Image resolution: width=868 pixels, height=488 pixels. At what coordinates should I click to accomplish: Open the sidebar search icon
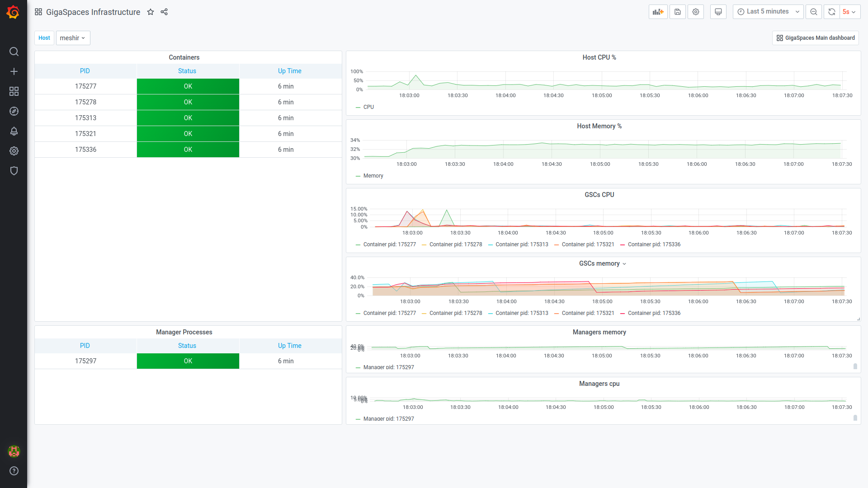pos(14,52)
